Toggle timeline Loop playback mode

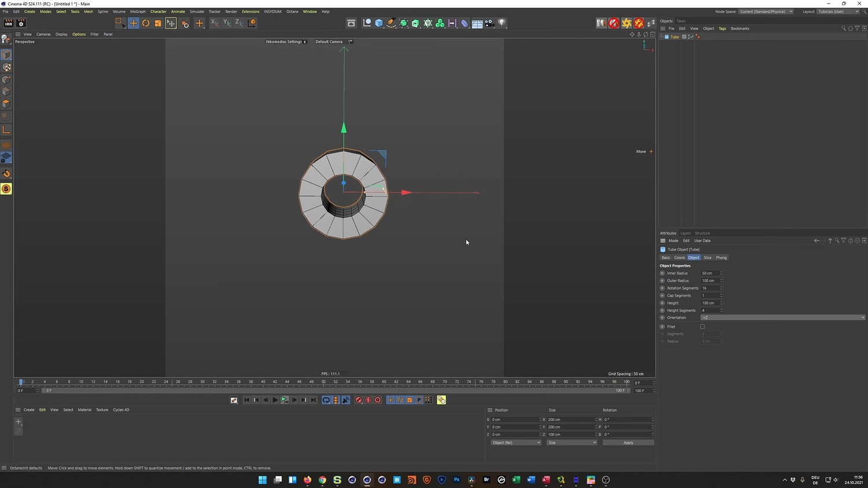pyautogui.click(x=326, y=400)
